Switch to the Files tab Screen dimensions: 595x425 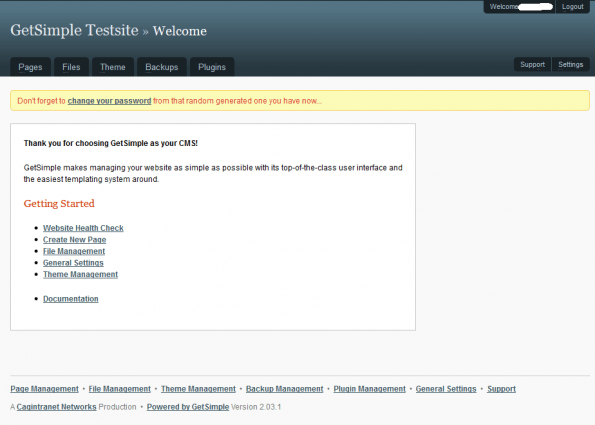point(71,67)
